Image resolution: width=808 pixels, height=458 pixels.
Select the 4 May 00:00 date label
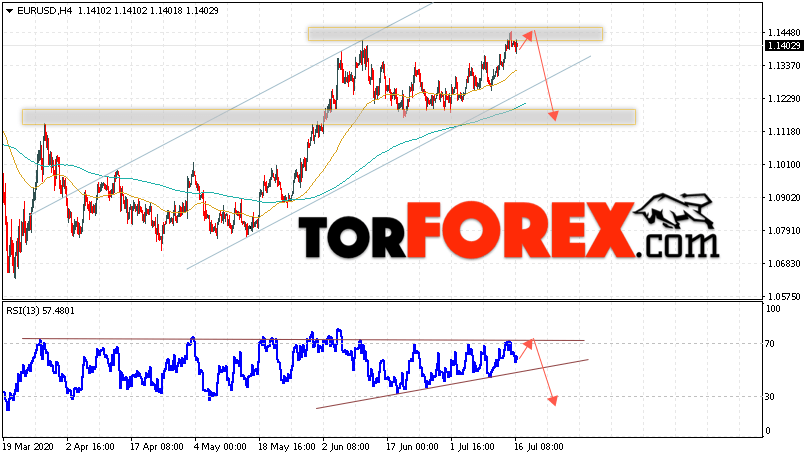(x=220, y=447)
